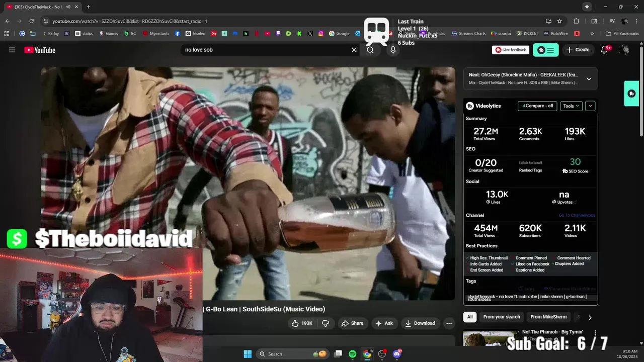Expand the Next video mix panel
644x362 pixels.
pos(589,78)
